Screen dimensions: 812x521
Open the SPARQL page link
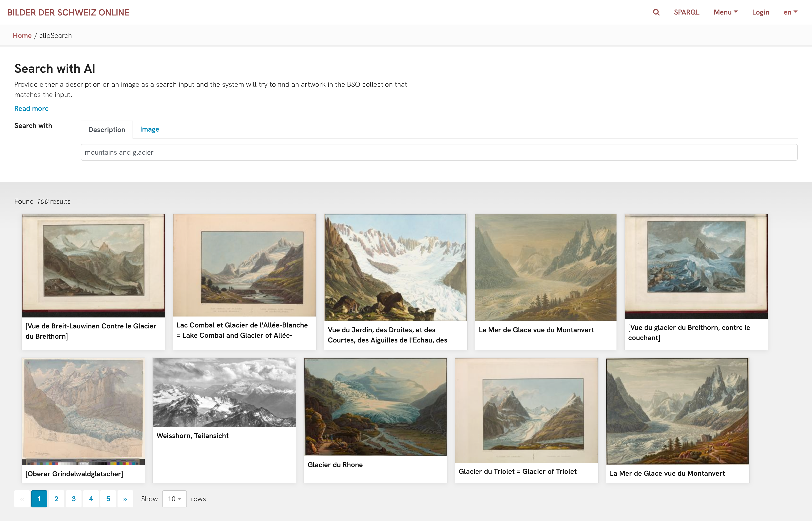tap(686, 12)
